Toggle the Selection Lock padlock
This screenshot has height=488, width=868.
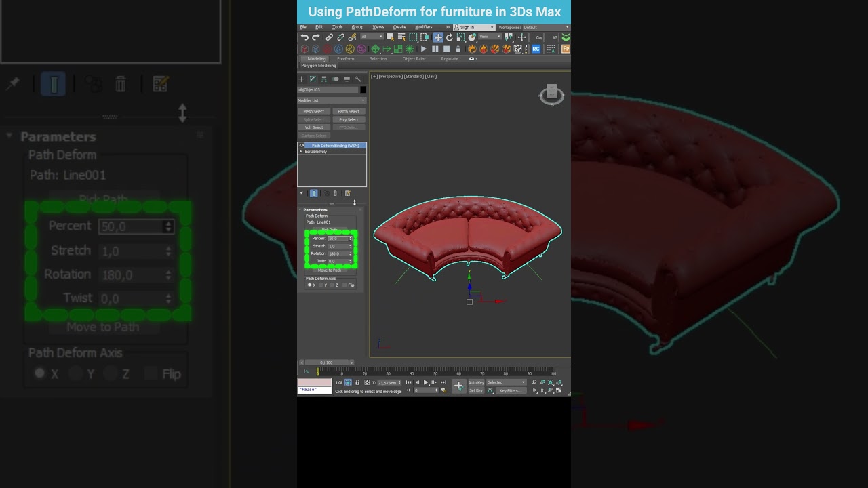357,382
